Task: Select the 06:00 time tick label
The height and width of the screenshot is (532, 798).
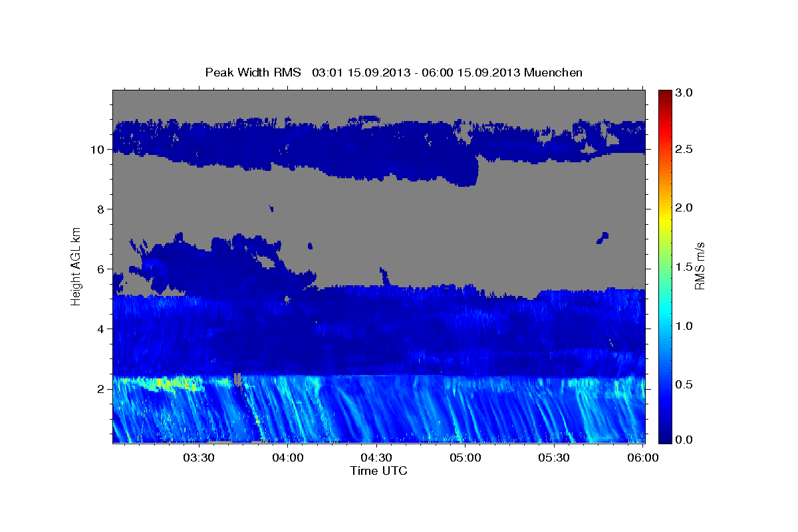Action: point(642,458)
